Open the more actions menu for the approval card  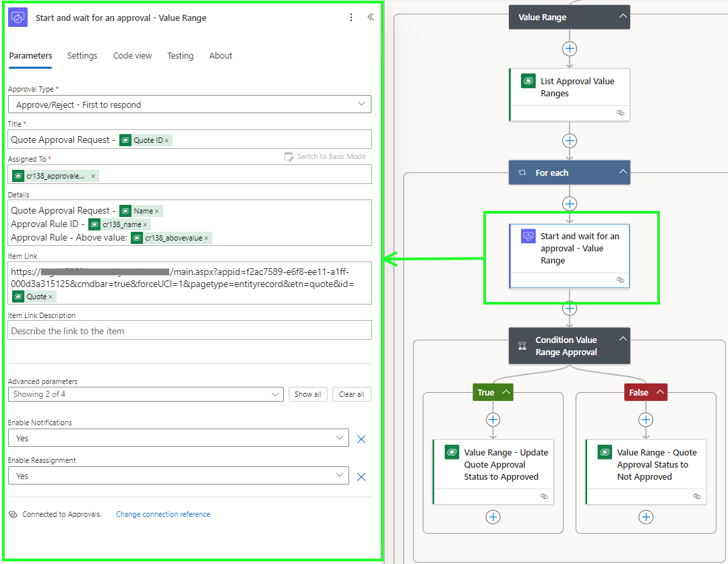point(351,17)
